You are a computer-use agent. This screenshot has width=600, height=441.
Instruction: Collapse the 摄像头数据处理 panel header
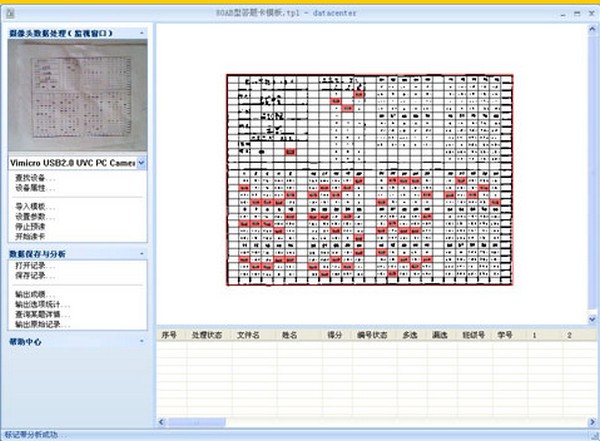142,33
